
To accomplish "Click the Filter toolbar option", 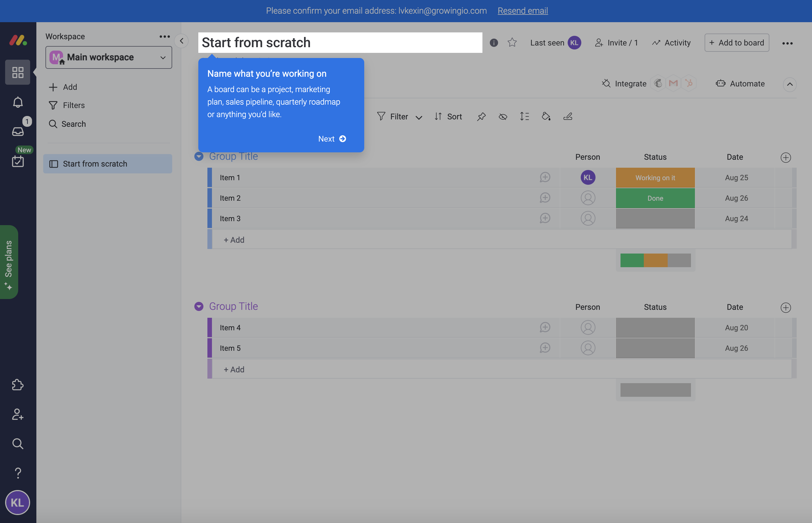I will tap(392, 117).
